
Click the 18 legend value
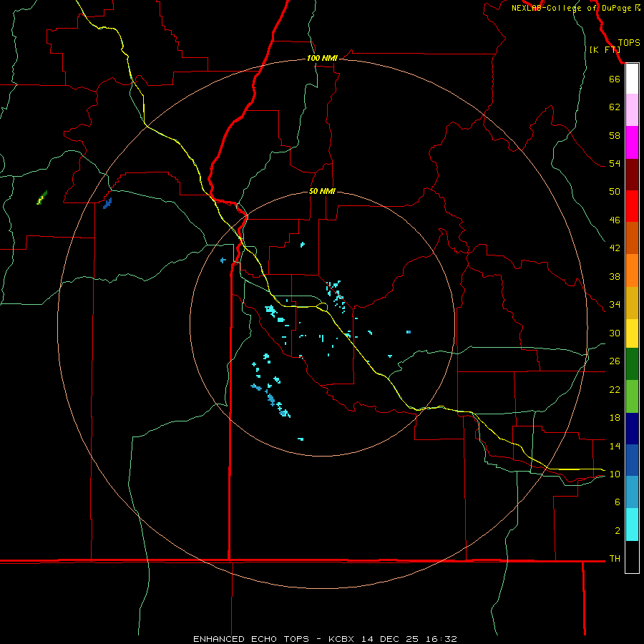pos(615,418)
